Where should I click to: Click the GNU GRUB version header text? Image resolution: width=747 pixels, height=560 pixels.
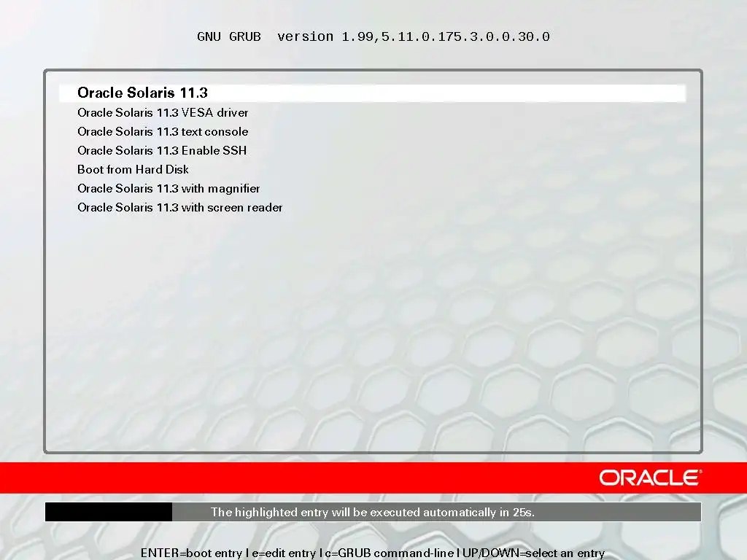[x=373, y=36]
